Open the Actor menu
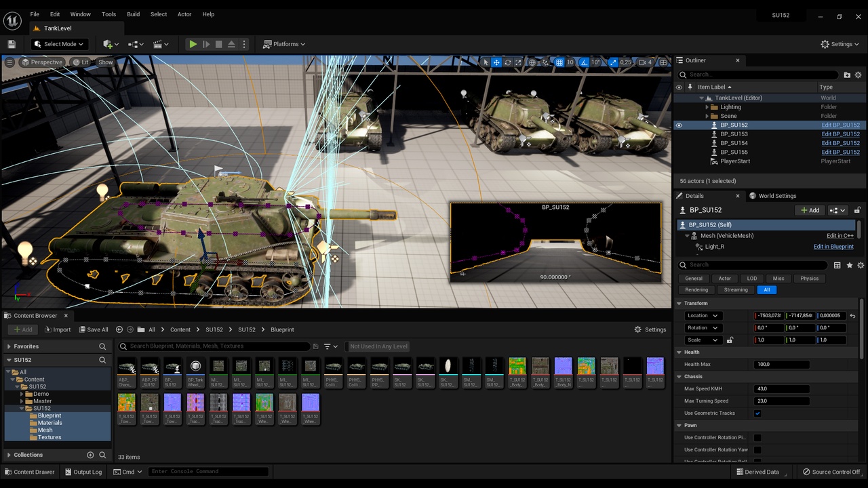The image size is (868, 488). pos(184,14)
